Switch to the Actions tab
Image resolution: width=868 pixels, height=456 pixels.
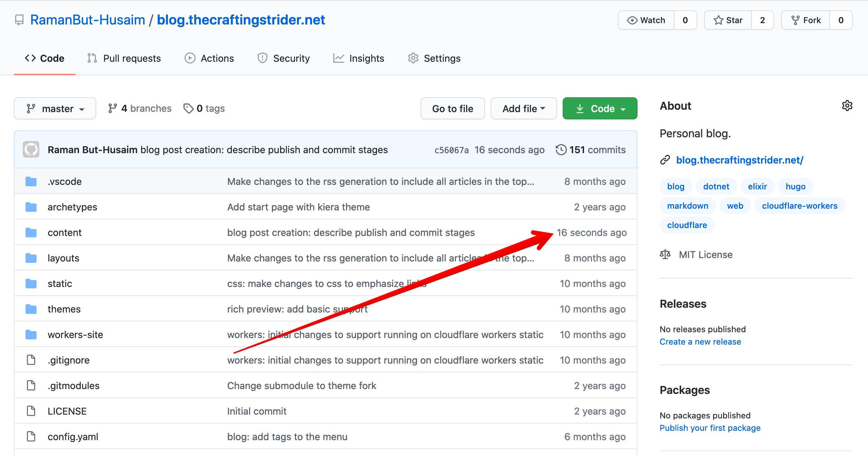[x=209, y=58]
